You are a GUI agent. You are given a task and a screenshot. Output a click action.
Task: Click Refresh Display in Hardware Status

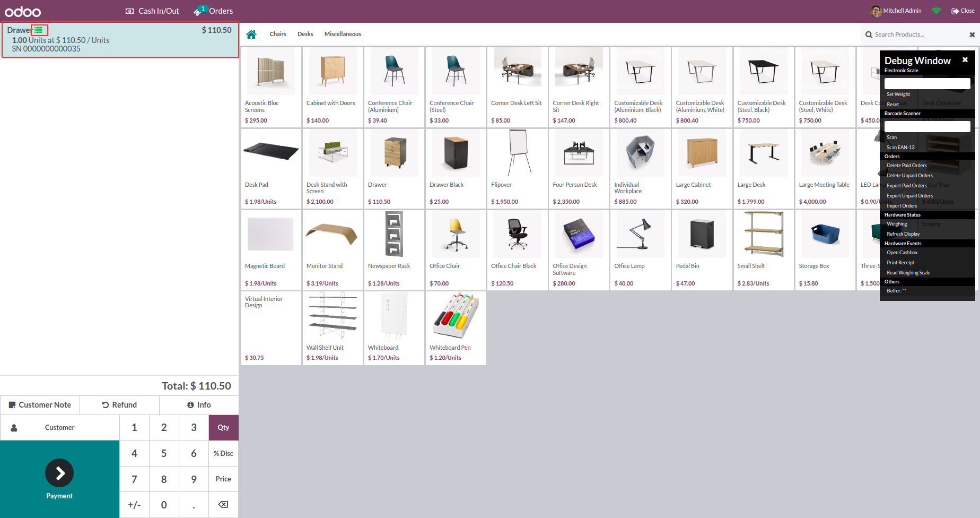point(903,234)
